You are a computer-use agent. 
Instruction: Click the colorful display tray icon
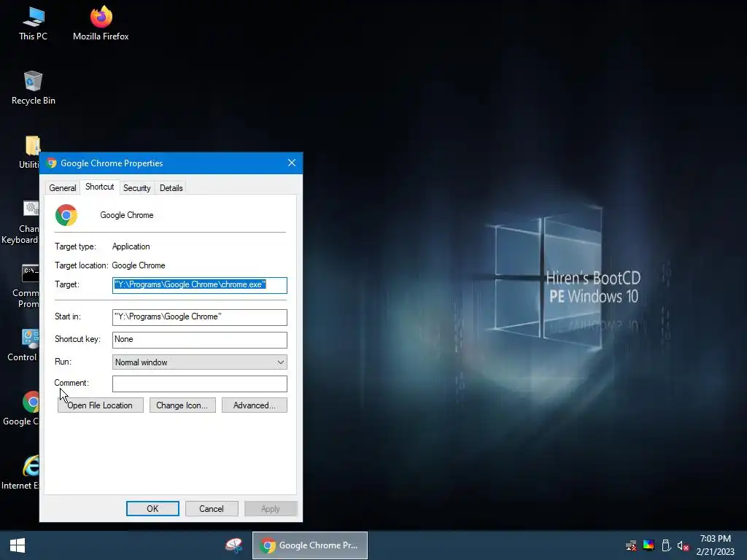pyautogui.click(x=649, y=545)
